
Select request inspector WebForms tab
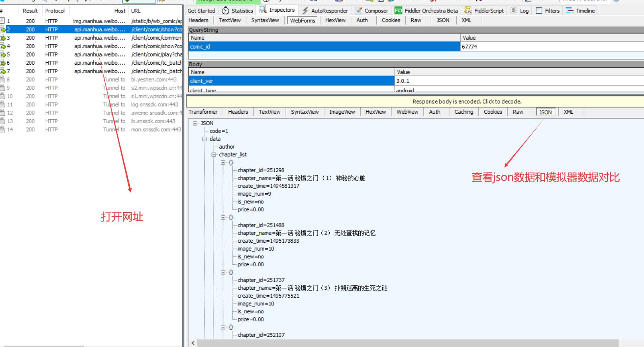303,20
